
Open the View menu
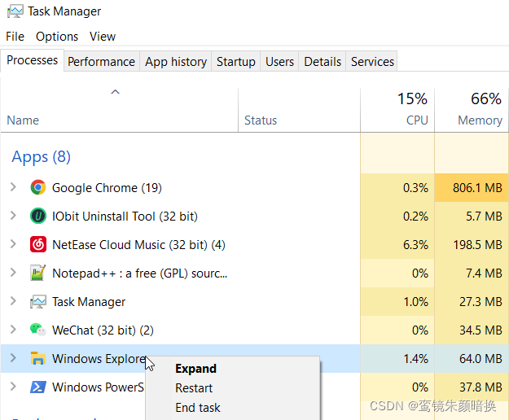[103, 37]
